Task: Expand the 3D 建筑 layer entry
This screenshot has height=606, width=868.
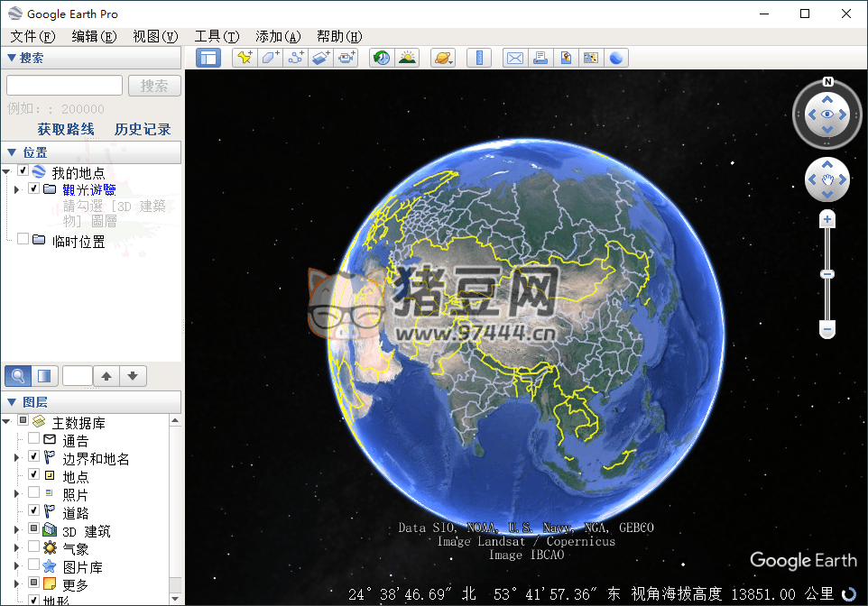Action: (15, 528)
